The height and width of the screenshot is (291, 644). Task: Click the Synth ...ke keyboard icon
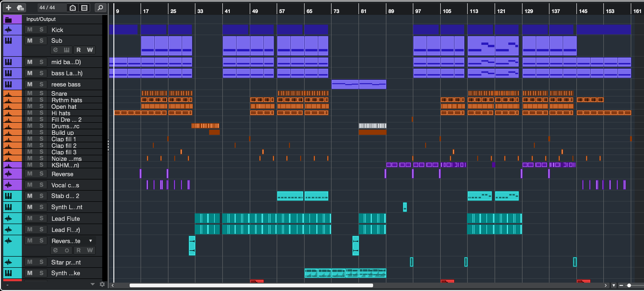[x=9, y=273]
